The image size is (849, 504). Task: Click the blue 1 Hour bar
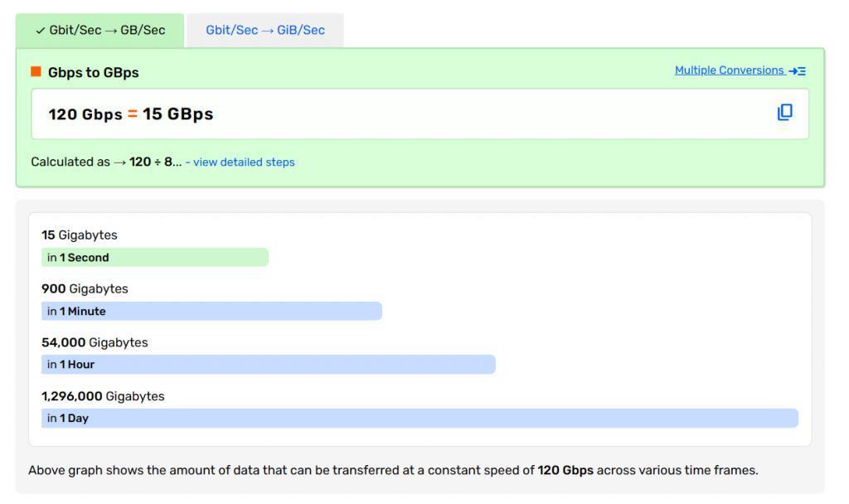[268, 365]
